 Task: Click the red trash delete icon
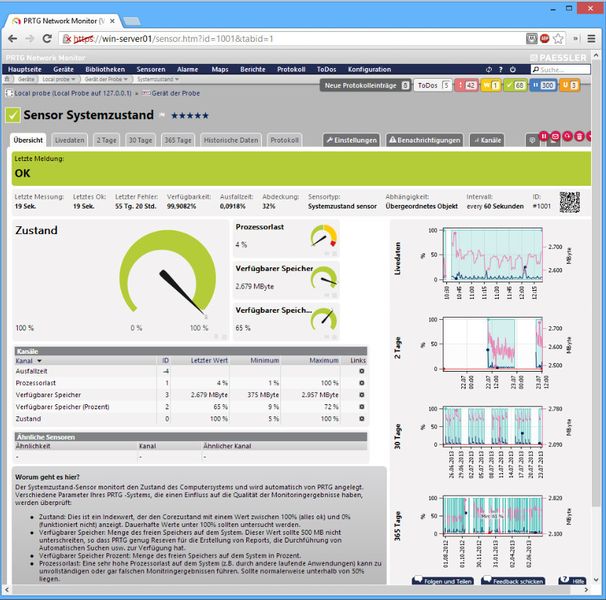(x=579, y=136)
